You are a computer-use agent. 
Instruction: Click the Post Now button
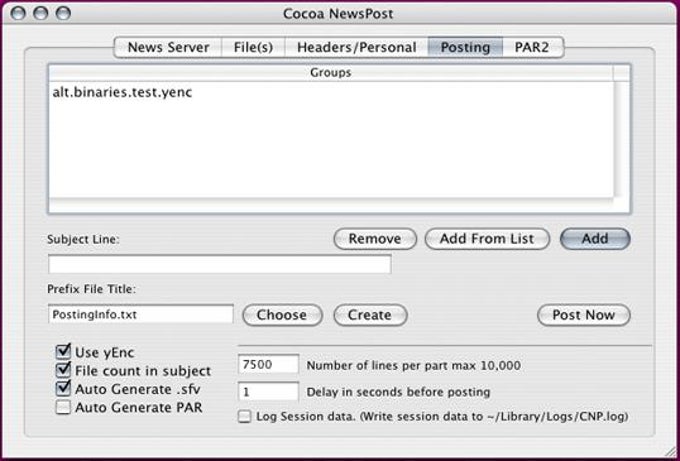(583, 315)
